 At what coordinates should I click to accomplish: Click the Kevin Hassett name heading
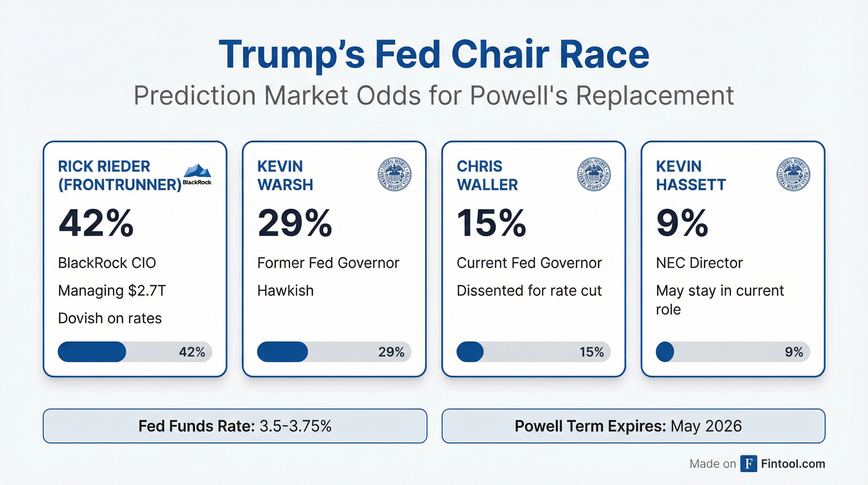691,175
